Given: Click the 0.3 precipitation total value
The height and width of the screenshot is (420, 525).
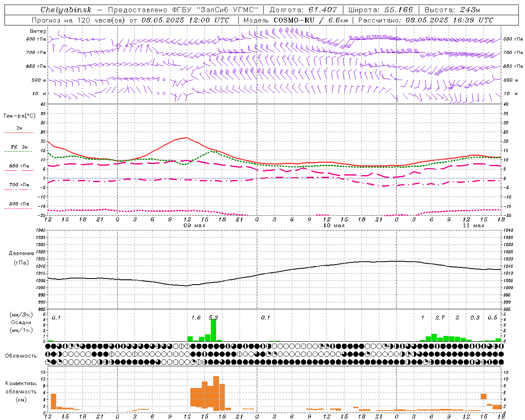Looking at the screenshot, I should point(475,317).
